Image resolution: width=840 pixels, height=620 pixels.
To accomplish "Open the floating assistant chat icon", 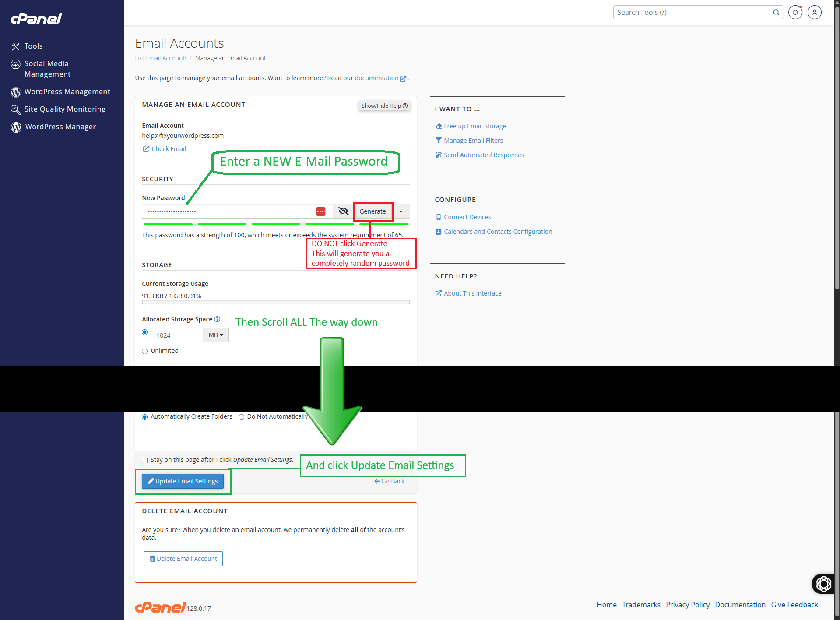I will 823,584.
